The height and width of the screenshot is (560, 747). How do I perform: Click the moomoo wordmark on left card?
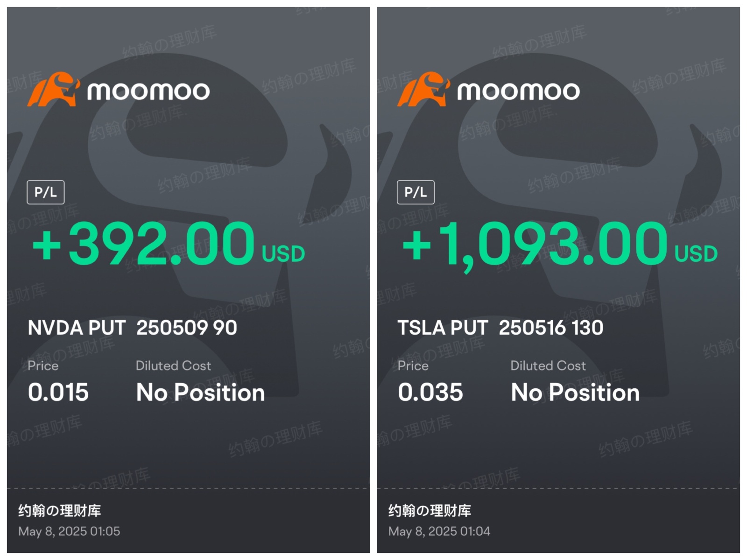[x=148, y=91]
